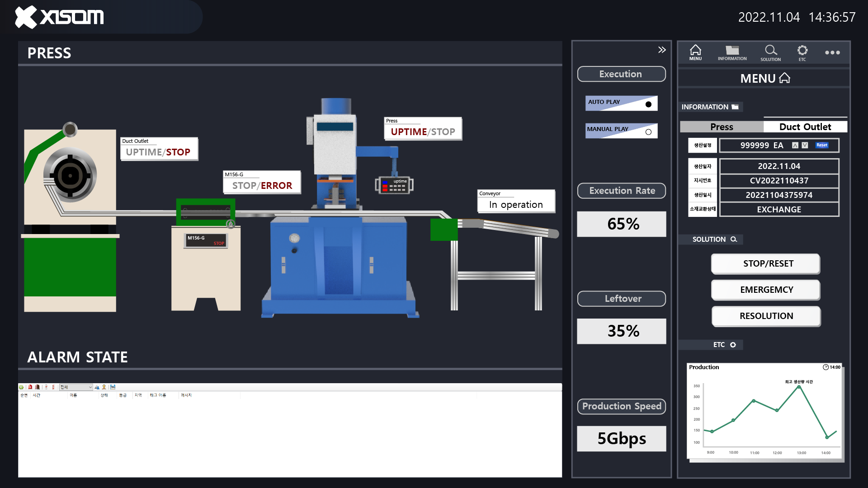The image size is (868, 488).
Task: Increase production count with up arrow
Action: tap(795, 145)
